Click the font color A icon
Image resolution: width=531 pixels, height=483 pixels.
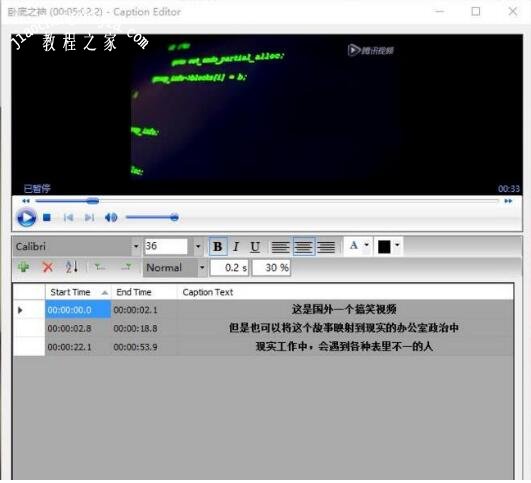coord(354,245)
